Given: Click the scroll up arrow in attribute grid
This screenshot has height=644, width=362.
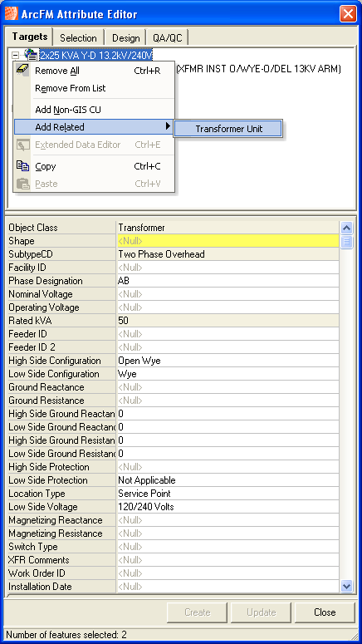Looking at the screenshot, I should tap(347, 228).
